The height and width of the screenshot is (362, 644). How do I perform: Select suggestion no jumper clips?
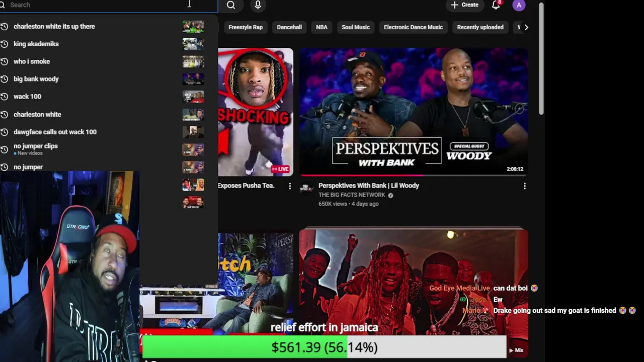tap(36, 146)
